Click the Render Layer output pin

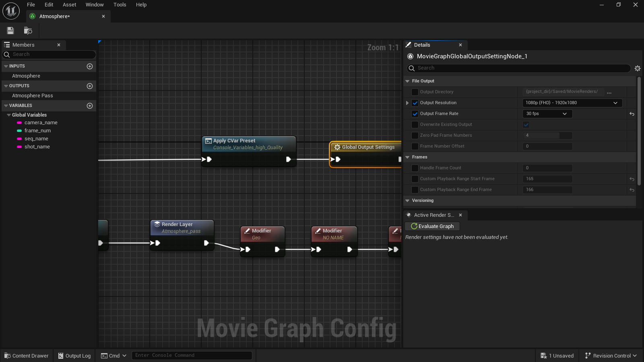pyautogui.click(x=206, y=243)
